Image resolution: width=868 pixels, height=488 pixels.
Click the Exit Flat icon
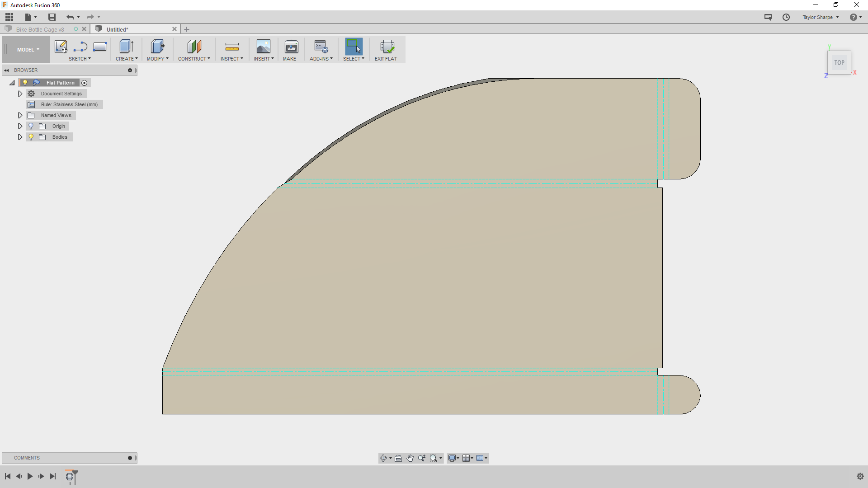tap(387, 47)
